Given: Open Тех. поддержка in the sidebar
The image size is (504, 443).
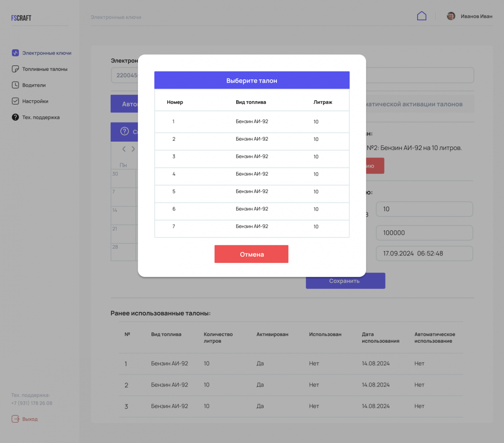Looking at the screenshot, I should 41,118.
